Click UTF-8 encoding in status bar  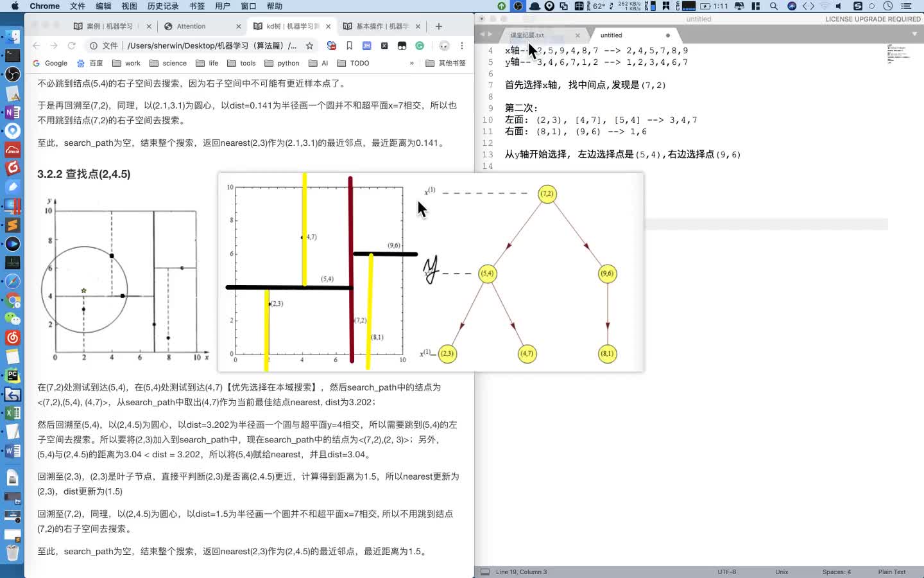(727, 572)
